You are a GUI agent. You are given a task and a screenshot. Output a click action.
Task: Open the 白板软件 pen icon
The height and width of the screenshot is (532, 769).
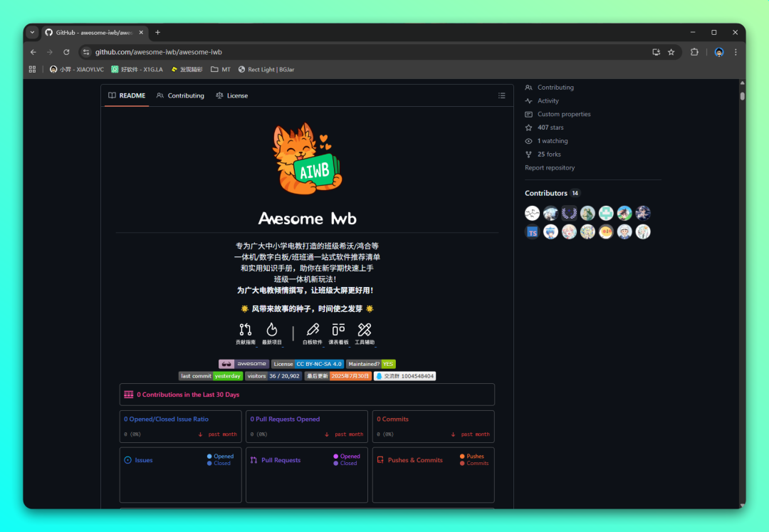click(x=313, y=330)
